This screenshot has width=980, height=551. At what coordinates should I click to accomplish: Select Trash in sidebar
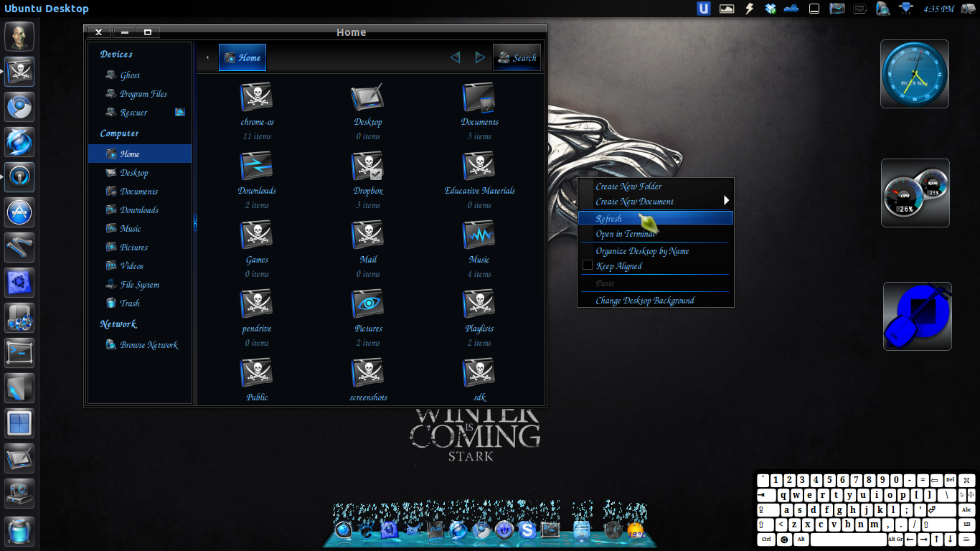(140, 303)
